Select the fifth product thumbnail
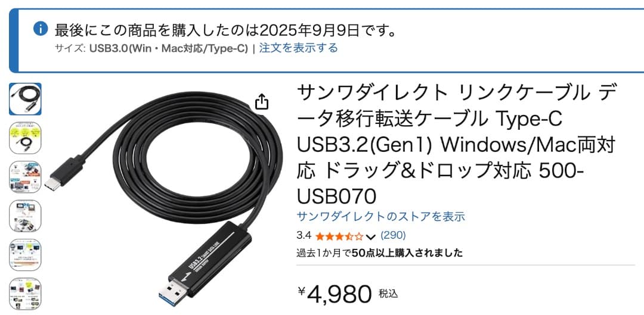The height and width of the screenshot is (315, 644). pos(25,255)
